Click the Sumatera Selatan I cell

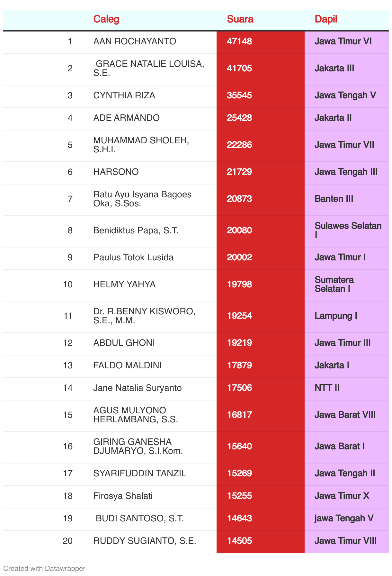click(334, 284)
